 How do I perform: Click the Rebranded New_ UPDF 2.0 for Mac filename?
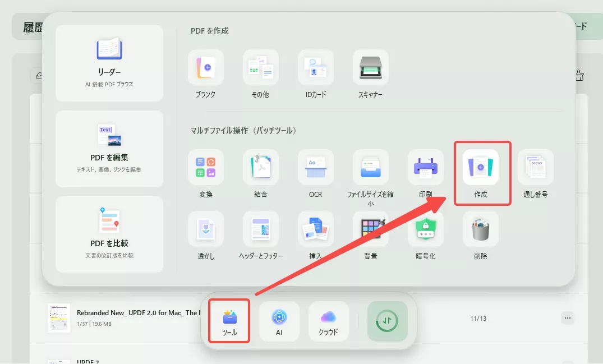pyautogui.click(x=139, y=312)
